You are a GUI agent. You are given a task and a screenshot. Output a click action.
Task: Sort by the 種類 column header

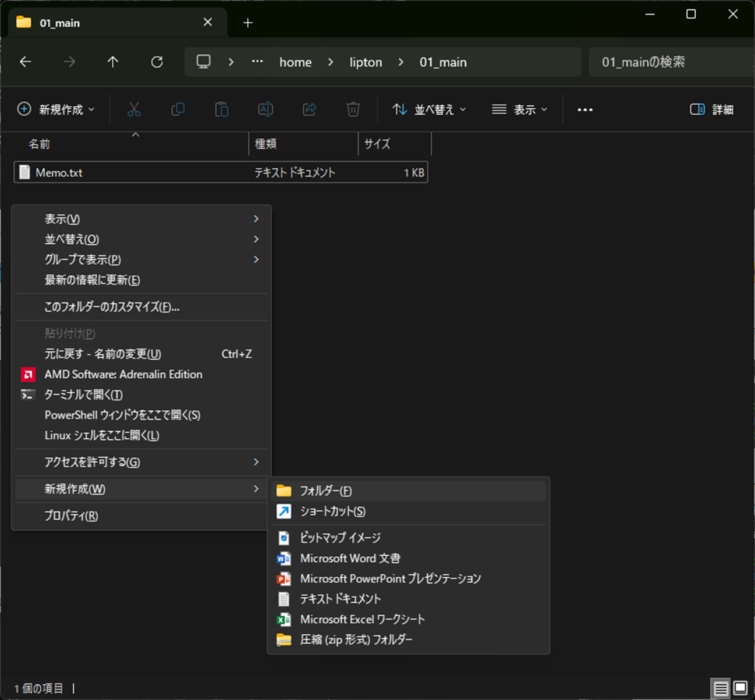pos(303,144)
